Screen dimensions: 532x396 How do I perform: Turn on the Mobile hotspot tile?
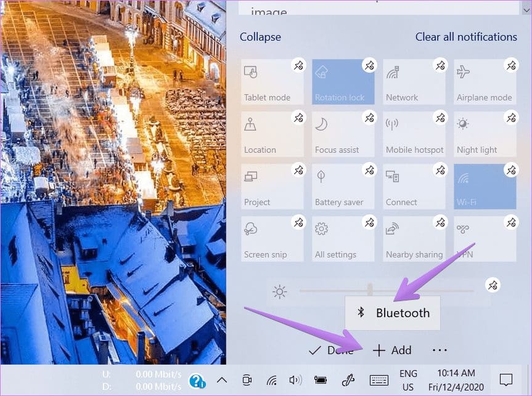[414, 134]
